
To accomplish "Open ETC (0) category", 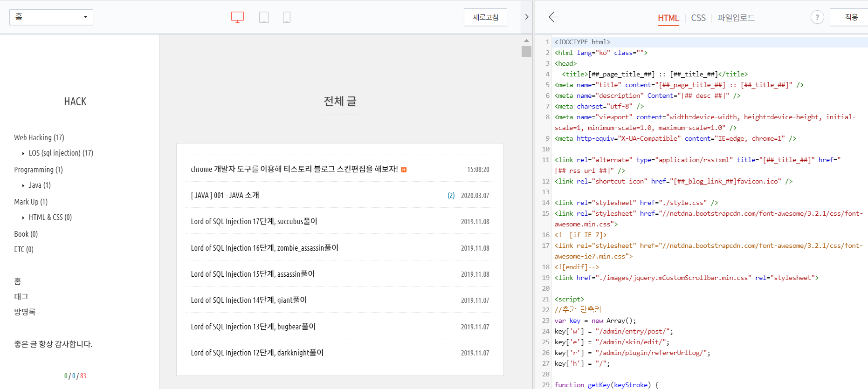I will [24, 249].
